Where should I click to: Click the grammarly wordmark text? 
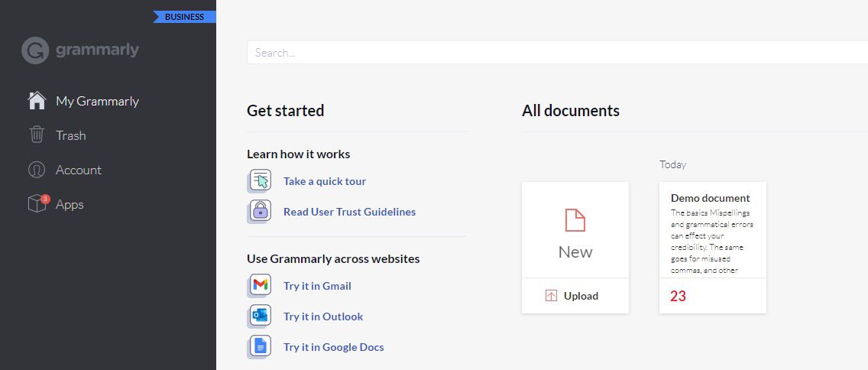tap(98, 50)
